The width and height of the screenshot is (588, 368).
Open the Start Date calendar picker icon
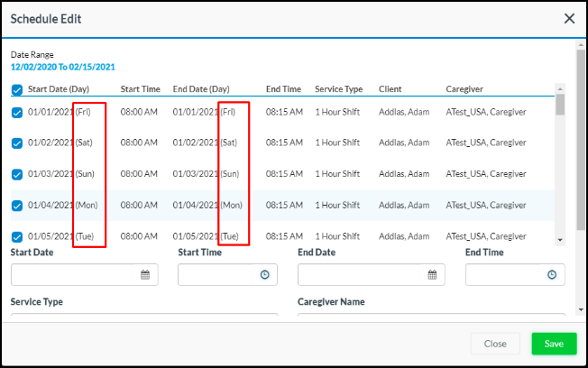(x=144, y=275)
